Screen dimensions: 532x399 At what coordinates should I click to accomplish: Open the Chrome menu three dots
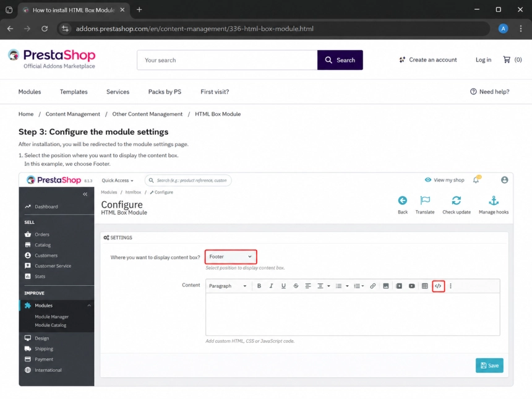[521, 29]
